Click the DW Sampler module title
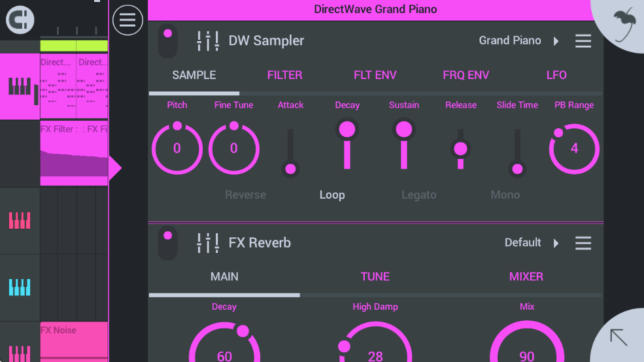 click(266, 41)
